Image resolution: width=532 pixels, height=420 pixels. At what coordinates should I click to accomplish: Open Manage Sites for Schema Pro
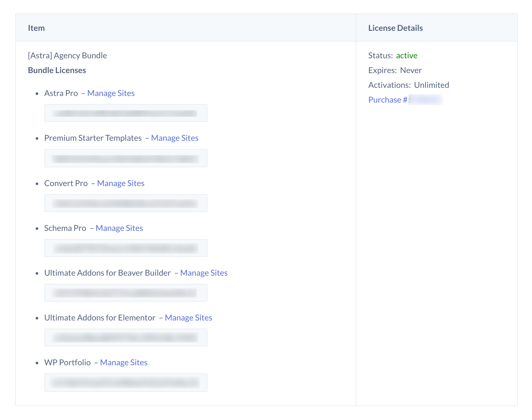(119, 228)
